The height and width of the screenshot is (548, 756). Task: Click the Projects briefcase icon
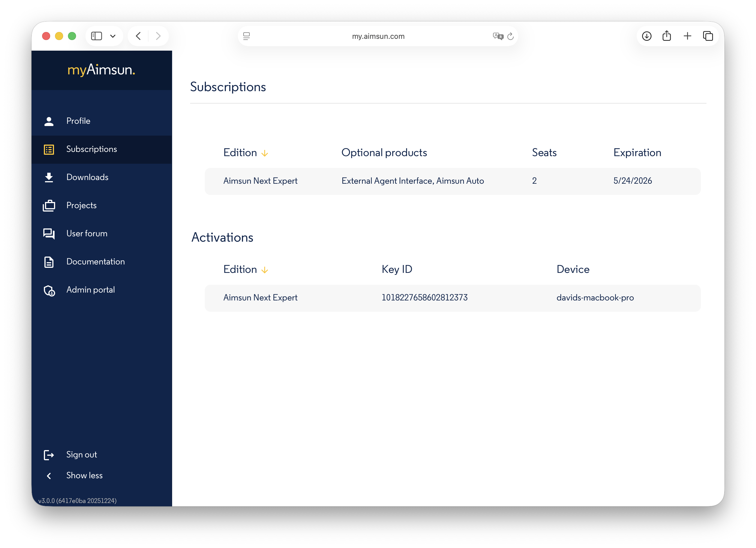click(49, 206)
